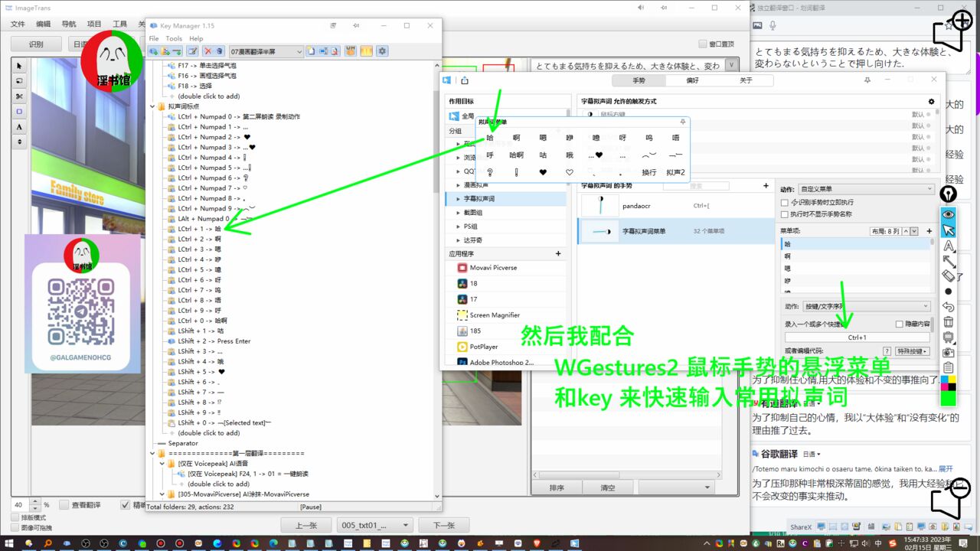Pick the green color swatch in annotation toolbar
The height and width of the screenshot is (551, 980).
pos(948,398)
